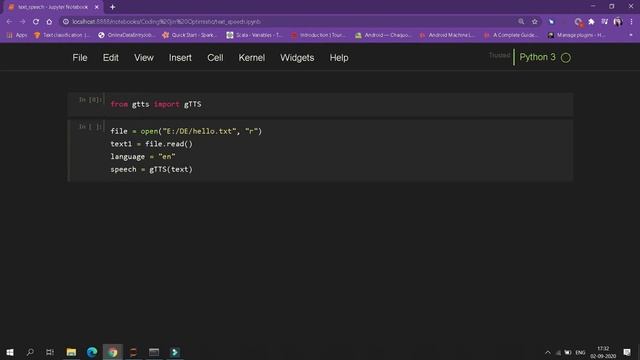640x360 pixels.
Task: Open the Chrome three-dot menu
Action: pos(631,22)
